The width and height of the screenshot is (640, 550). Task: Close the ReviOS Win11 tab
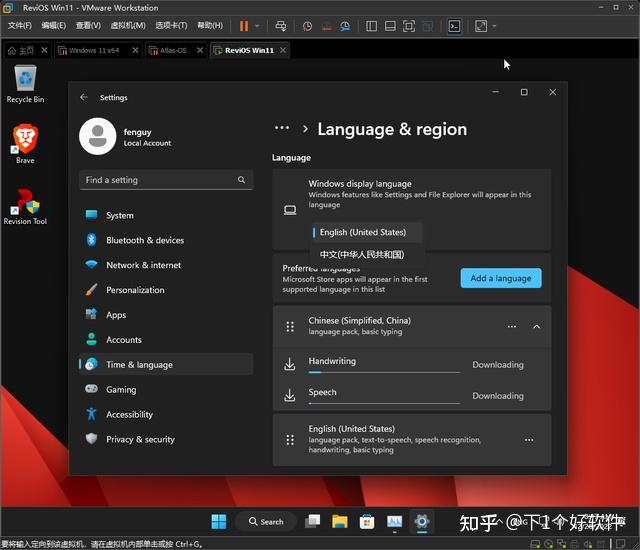click(x=283, y=50)
